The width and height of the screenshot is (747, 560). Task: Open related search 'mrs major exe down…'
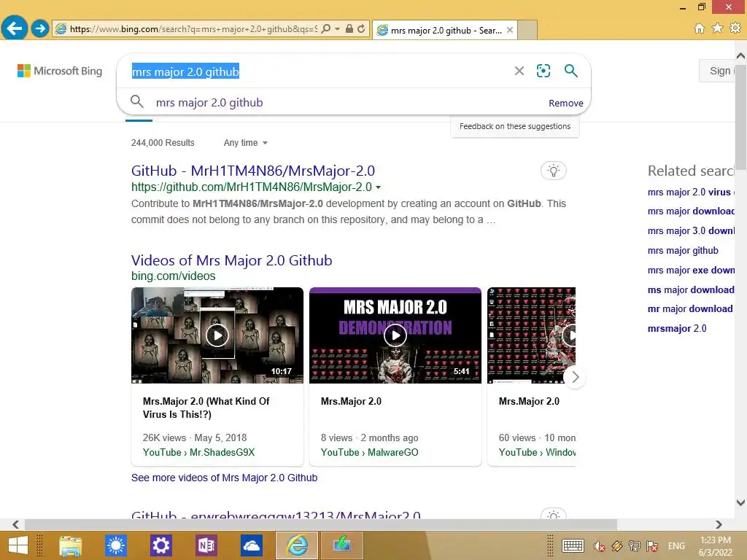pyautogui.click(x=691, y=270)
